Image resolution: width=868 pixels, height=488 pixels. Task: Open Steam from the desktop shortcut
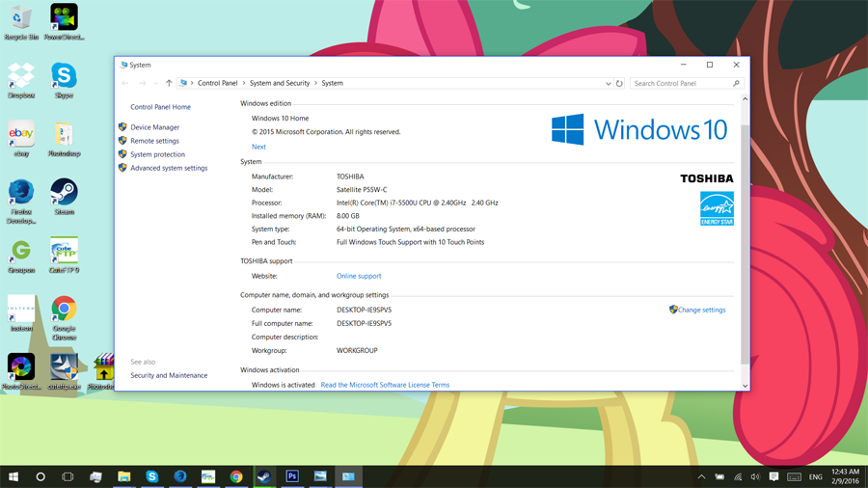(x=64, y=192)
